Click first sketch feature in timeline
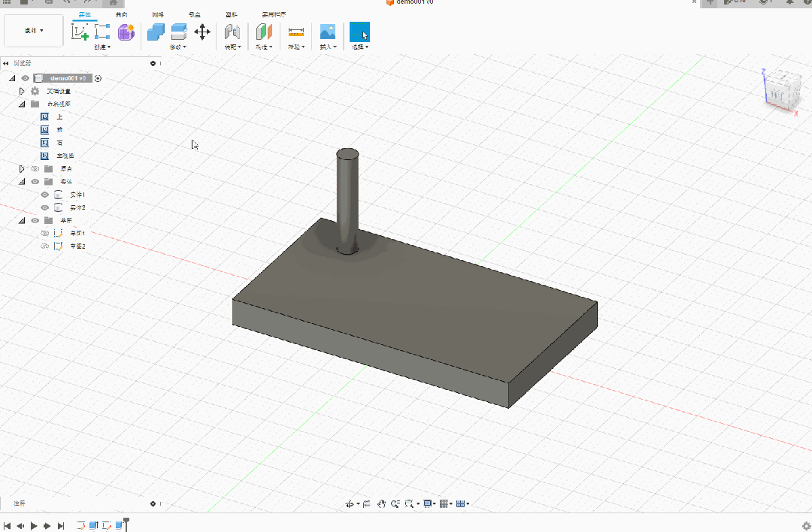812x532 pixels. tap(80, 525)
